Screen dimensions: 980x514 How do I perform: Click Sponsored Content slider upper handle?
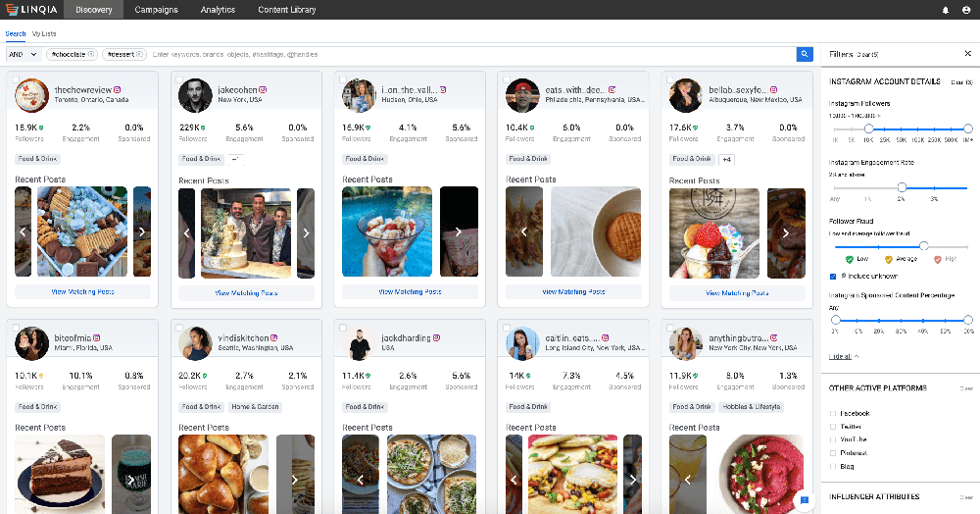(968, 320)
